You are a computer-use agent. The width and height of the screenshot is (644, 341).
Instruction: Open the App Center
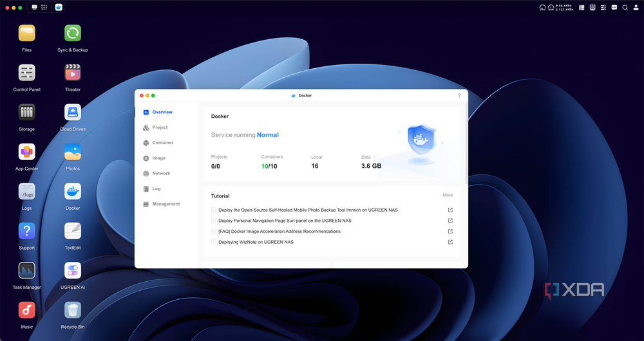click(26, 152)
